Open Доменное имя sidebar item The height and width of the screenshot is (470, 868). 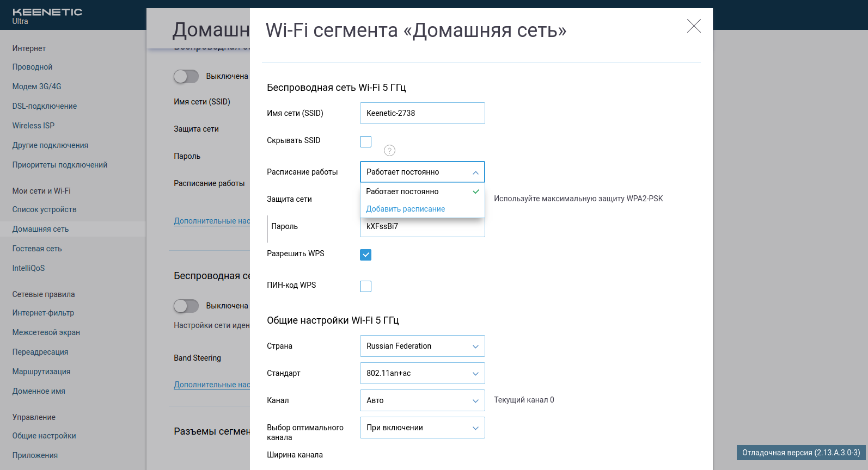[x=39, y=391]
